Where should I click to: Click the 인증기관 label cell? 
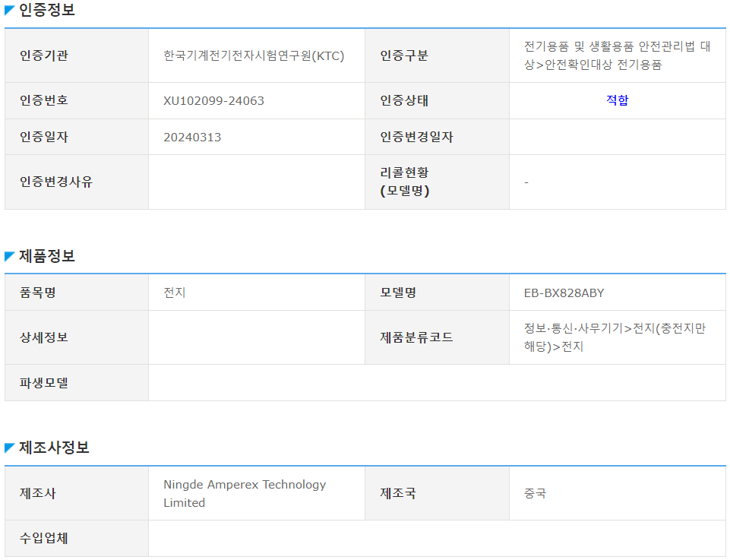coord(77,56)
